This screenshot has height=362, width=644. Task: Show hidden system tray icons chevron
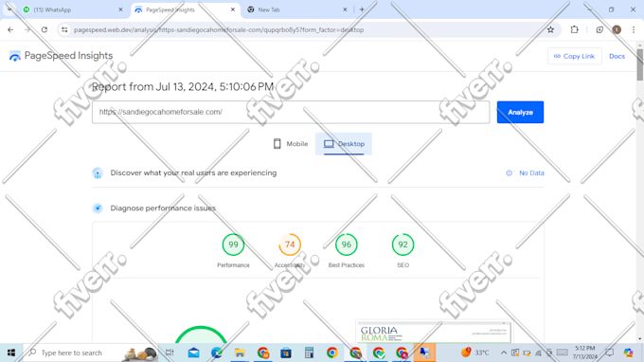tap(504, 353)
